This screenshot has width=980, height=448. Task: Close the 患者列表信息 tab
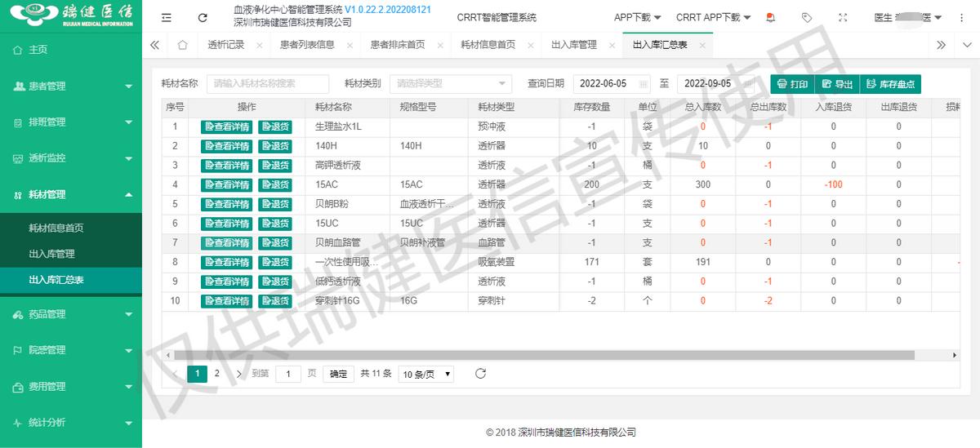[x=350, y=46]
